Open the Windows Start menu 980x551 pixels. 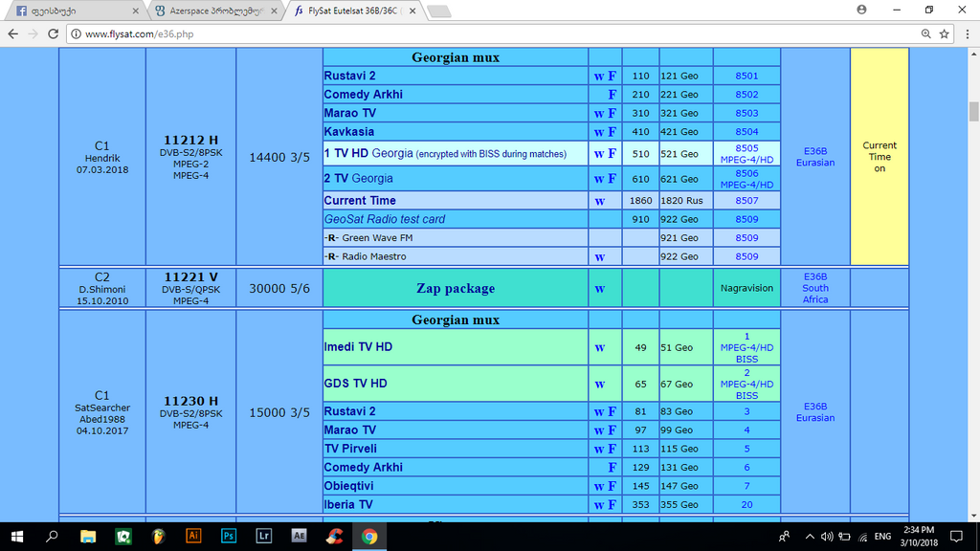tap(17, 537)
